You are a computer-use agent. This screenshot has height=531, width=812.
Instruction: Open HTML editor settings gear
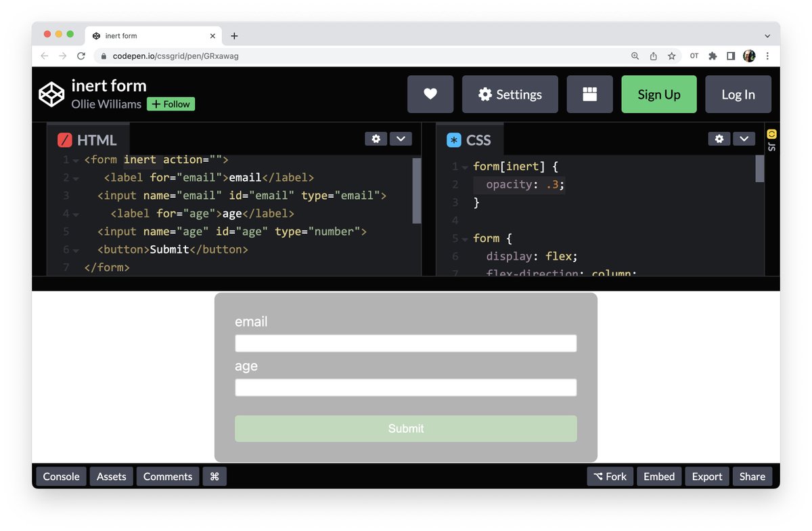376,139
